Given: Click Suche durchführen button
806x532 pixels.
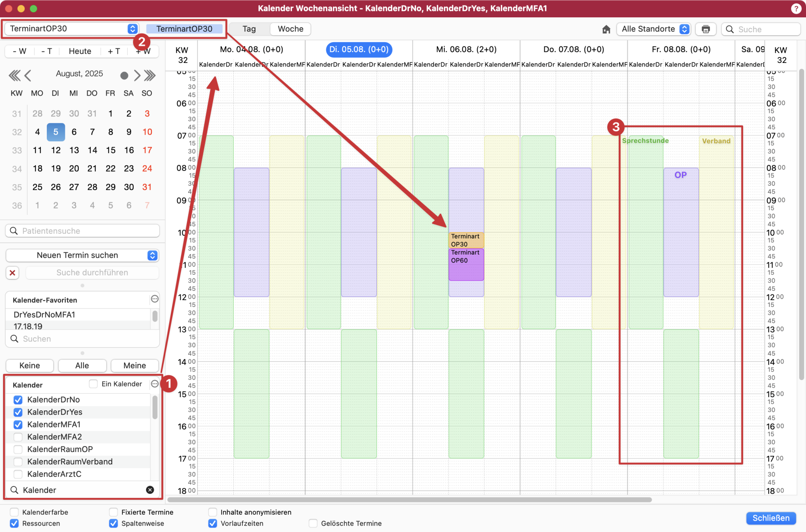Looking at the screenshot, I should coord(92,273).
